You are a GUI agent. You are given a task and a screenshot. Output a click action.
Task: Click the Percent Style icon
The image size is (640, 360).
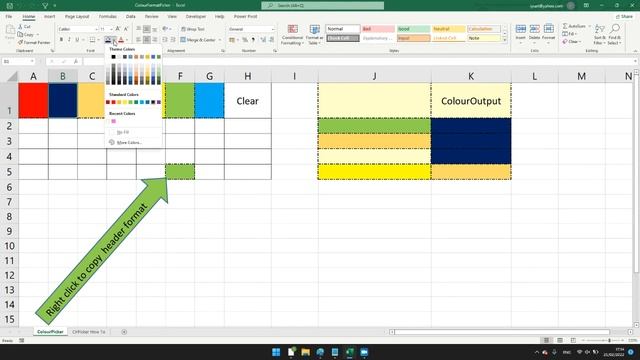pos(245,40)
